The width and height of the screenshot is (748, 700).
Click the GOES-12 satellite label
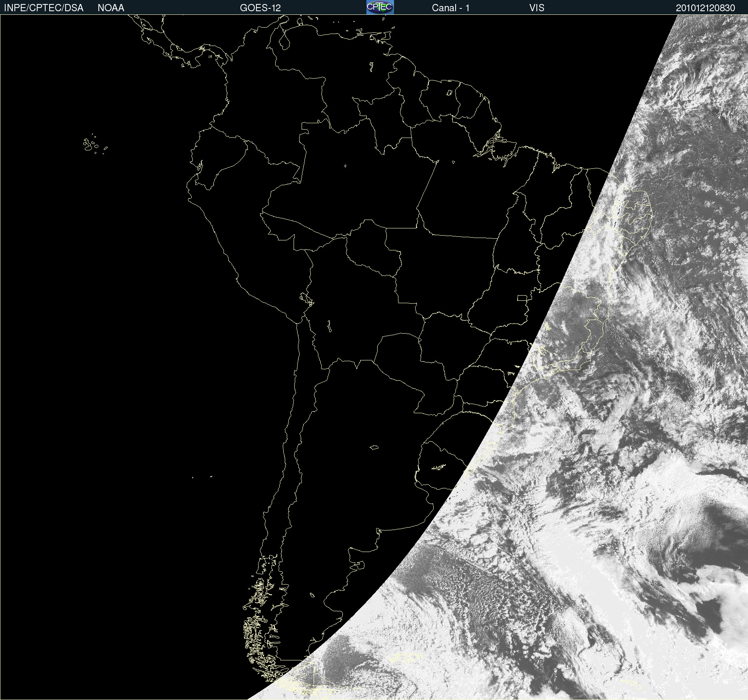click(x=260, y=8)
